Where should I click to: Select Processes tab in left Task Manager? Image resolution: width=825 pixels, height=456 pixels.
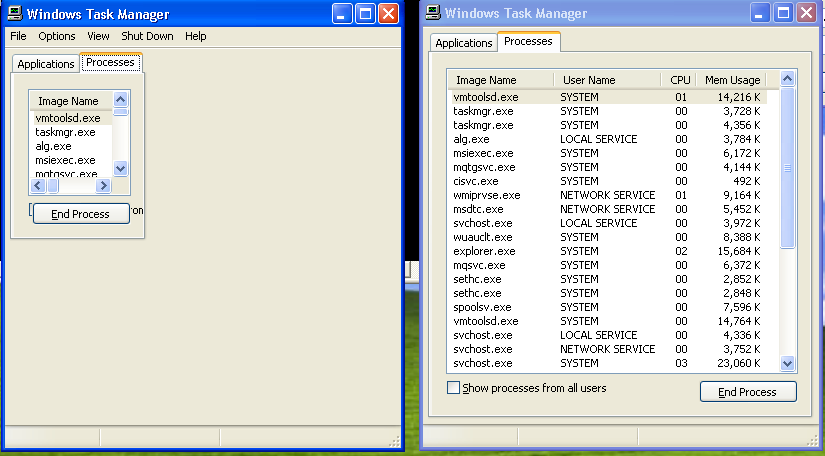point(110,62)
